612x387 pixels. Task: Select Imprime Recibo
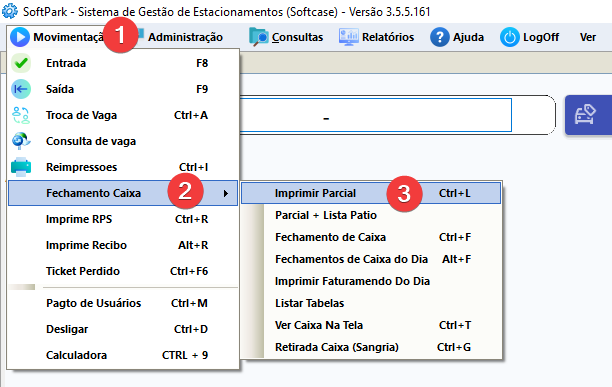click(123, 245)
